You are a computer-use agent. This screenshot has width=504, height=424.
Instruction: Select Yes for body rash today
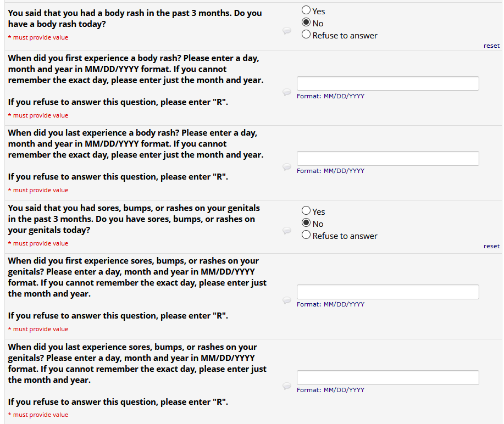click(306, 10)
